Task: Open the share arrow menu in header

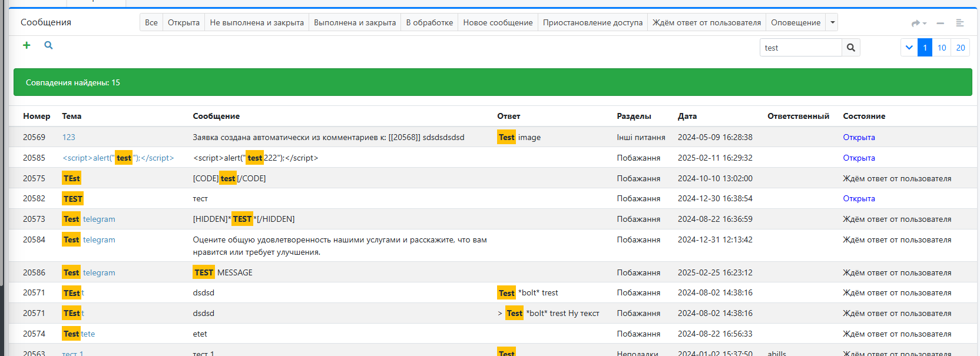Action: [918, 23]
